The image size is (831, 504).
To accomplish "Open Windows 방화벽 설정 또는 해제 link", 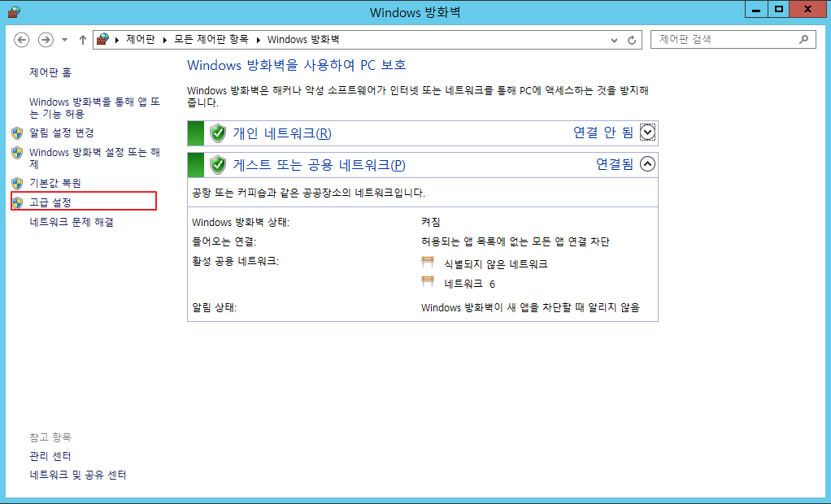I will point(95,158).
